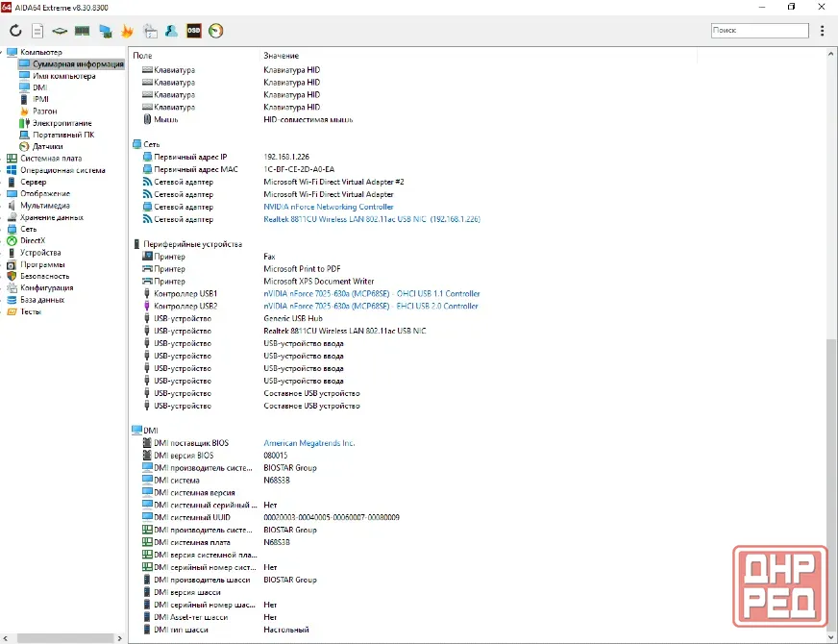Select Суммарная информация tree item

[78, 64]
